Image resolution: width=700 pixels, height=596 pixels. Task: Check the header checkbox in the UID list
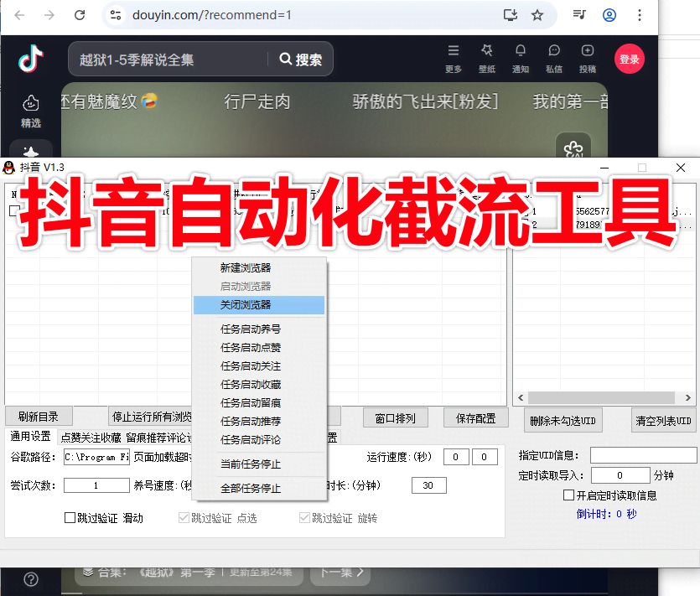pyautogui.click(x=15, y=212)
